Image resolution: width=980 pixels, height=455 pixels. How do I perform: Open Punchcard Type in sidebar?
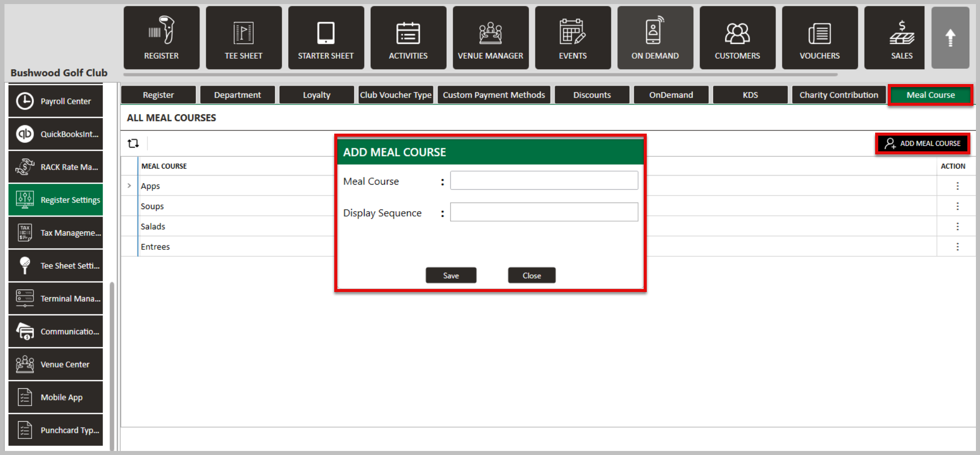[x=56, y=430]
